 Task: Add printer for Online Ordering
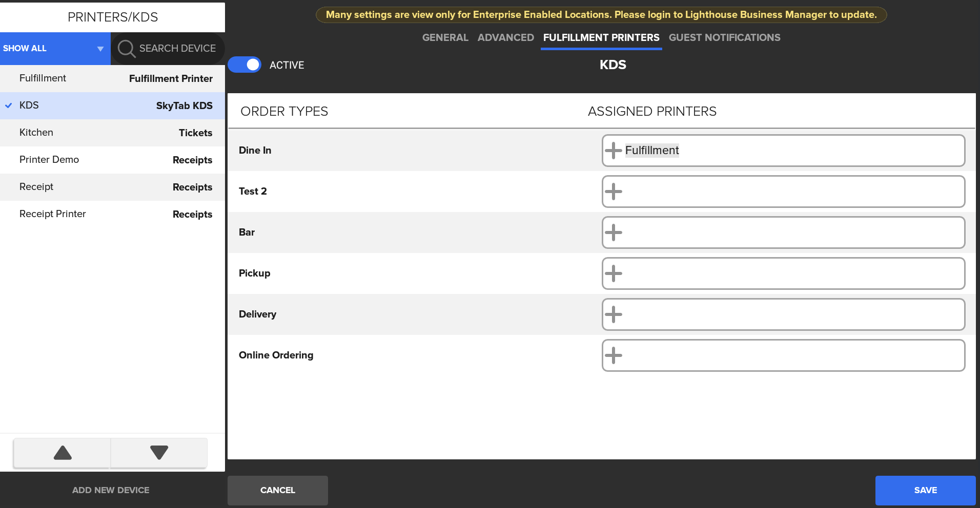coord(613,355)
